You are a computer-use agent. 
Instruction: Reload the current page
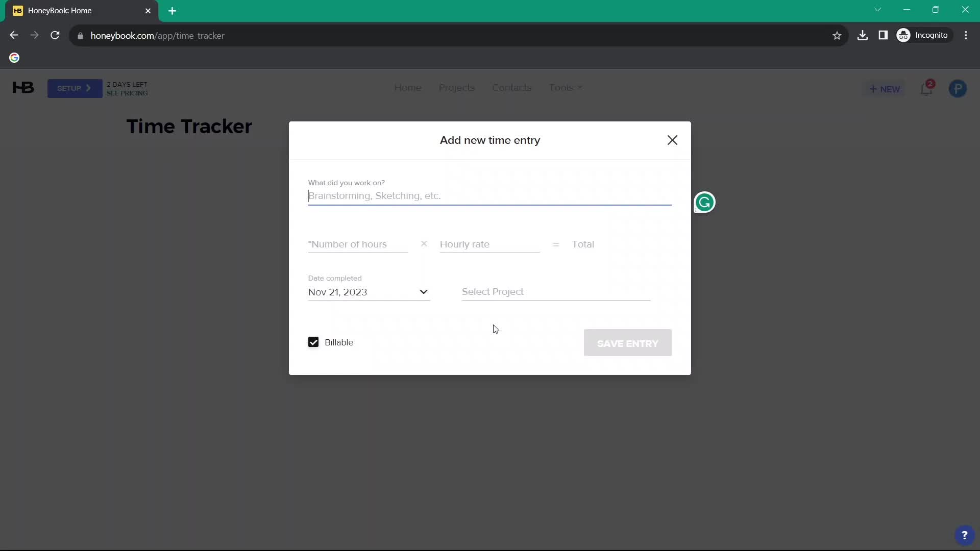(x=55, y=35)
